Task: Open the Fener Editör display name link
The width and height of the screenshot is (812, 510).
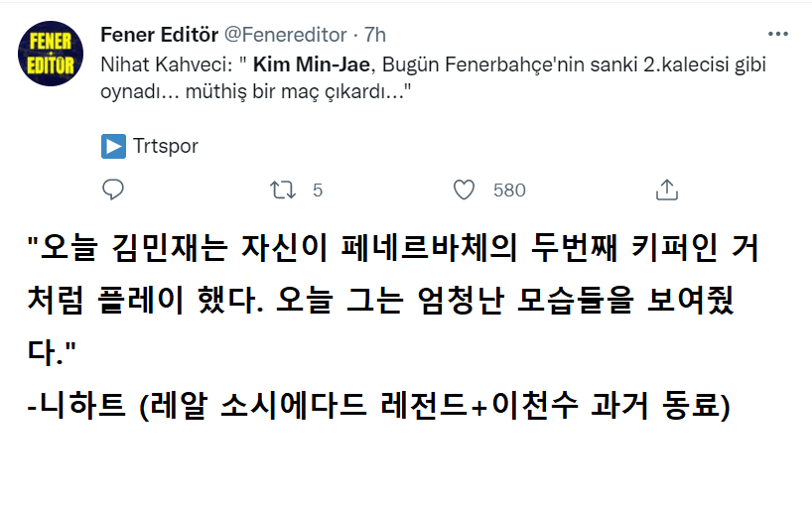Action: [158, 35]
